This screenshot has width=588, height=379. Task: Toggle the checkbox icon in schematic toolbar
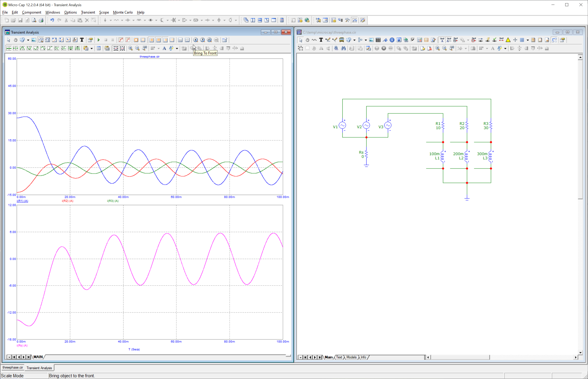413,40
